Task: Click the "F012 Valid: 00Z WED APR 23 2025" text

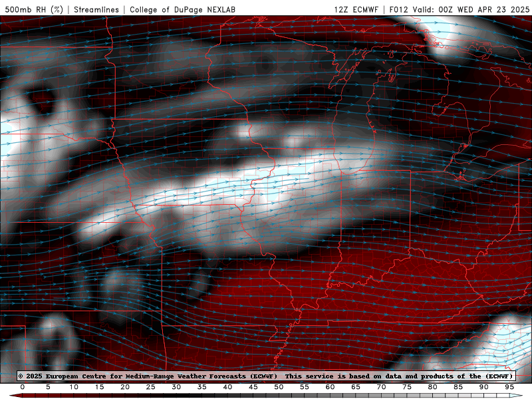Action: pos(460,9)
